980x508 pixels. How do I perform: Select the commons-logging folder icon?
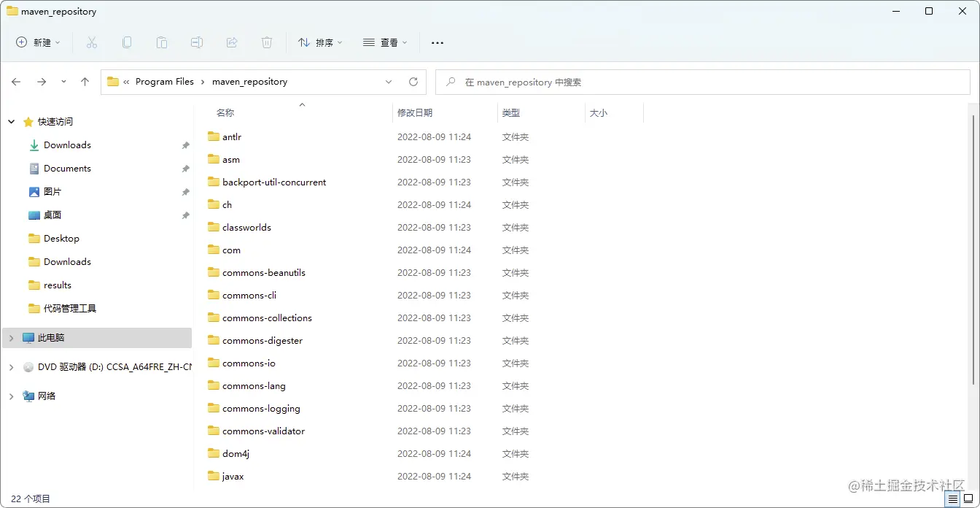[214, 408]
